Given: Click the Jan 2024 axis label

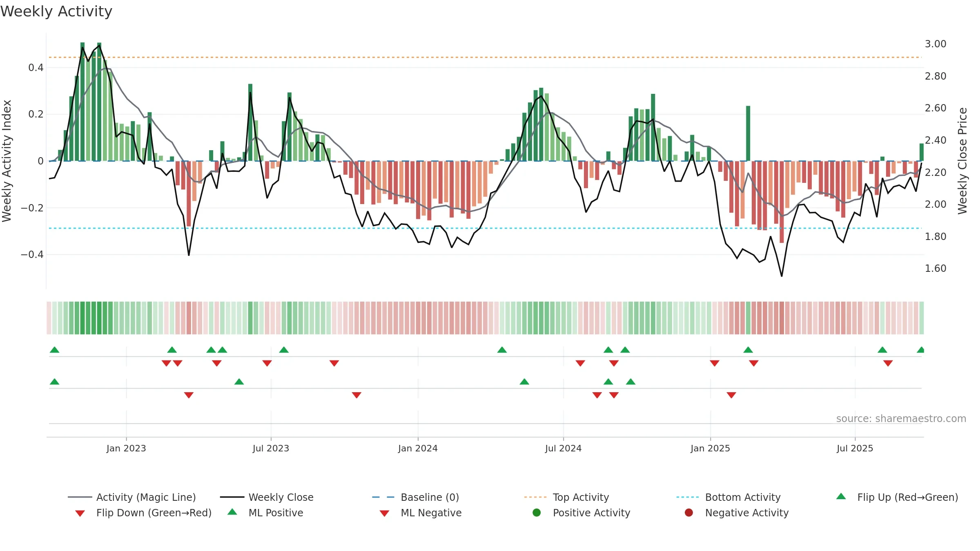Looking at the screenshot, I should pyautogui.click(x=418, y=448).
